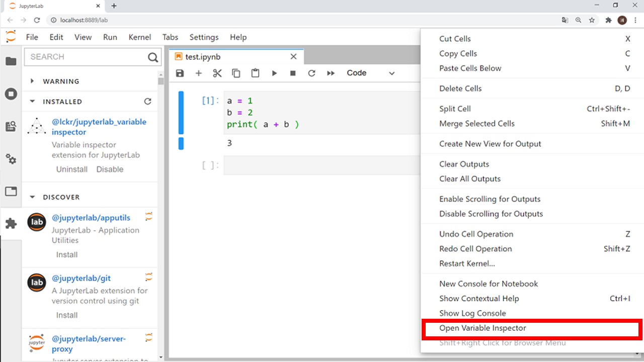Screen dimensions: 644x362
Task: Choose Restart Kernel... from context menu
Action: pyautogui.click(x=532, y=263)
